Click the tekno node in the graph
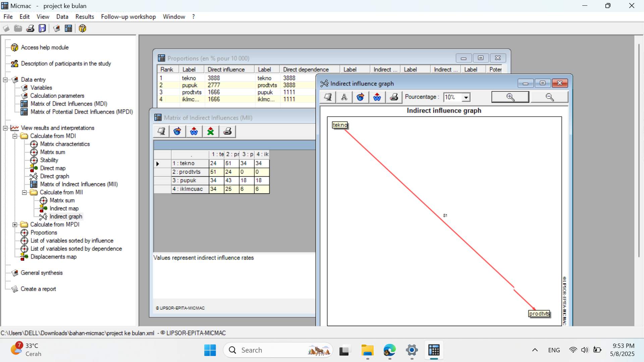The width and height of the screenshot is (644, 362). (x=340, y=125)
